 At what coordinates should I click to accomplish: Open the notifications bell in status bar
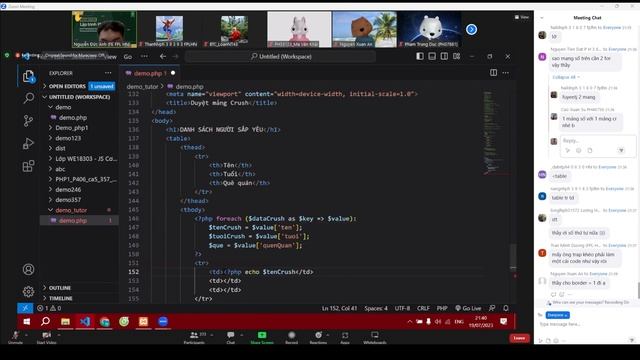506,308
